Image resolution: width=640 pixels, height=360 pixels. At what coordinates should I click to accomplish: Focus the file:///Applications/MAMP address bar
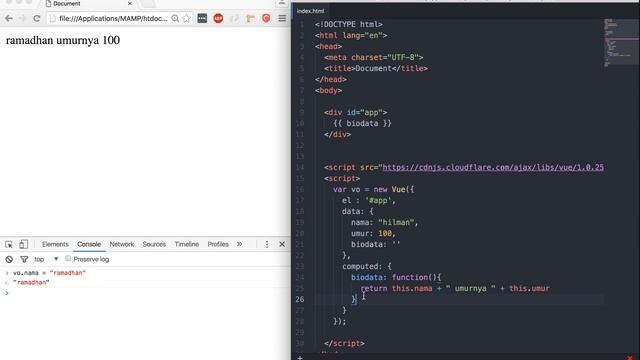tap(112, 18)
